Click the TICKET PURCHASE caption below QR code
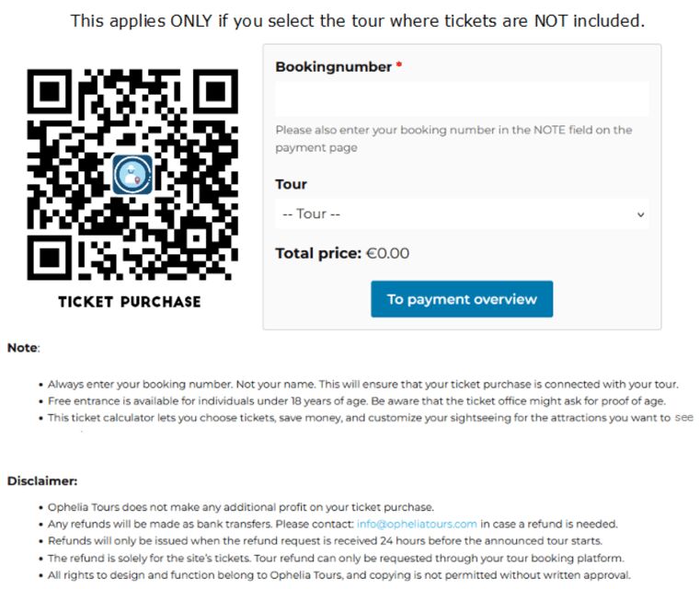 pyautogui.click(x=130, y=301)
